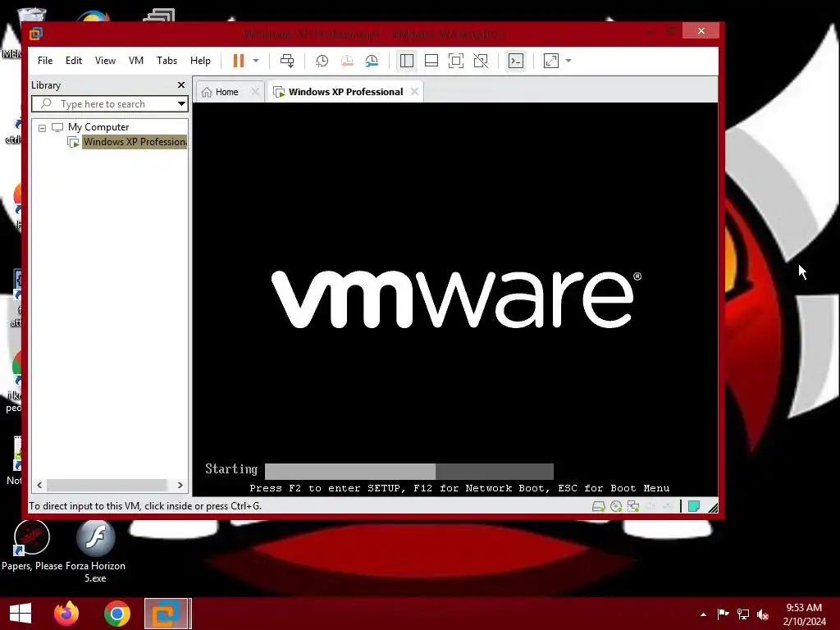The height and width of the screenshot is (630, 840).
Task: Select the Papers, Please desktop shortcut
Action: [32, 546]
